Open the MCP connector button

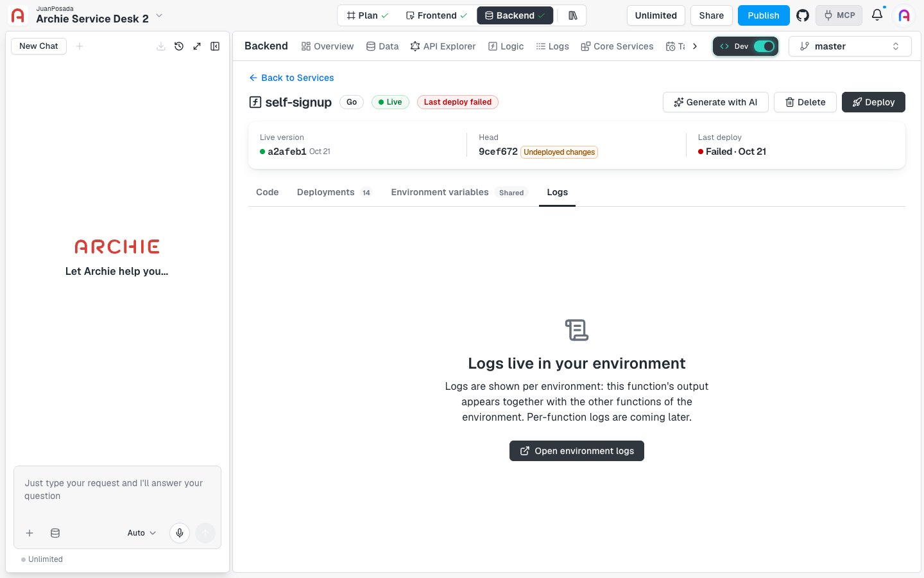click(x=839, y=15)
